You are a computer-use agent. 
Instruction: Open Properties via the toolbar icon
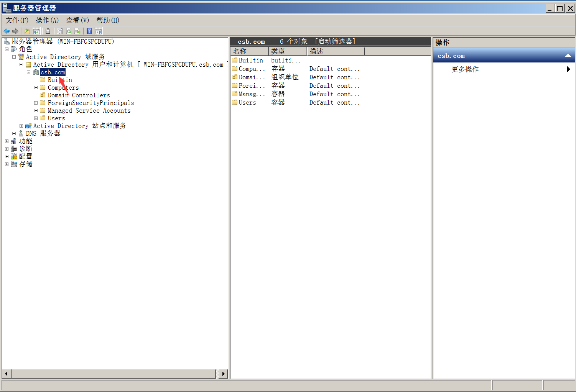point(60,31)
